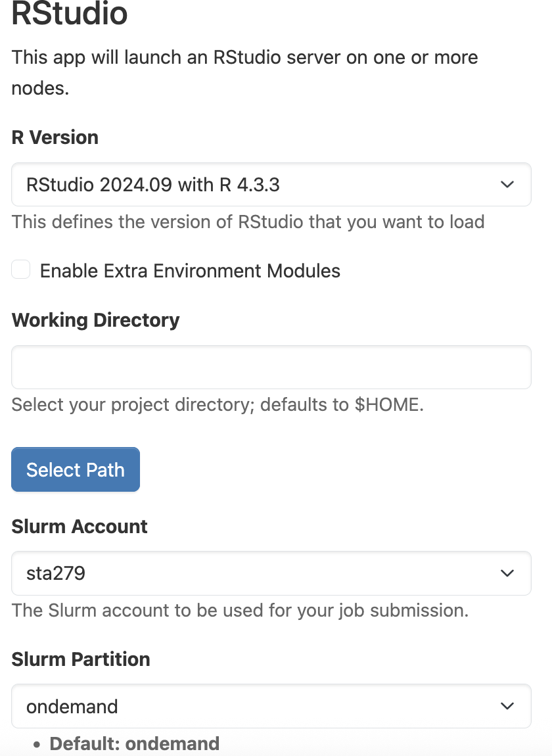The height and width of the screenshot is (756, 552).
Task: Click the Slurm Partition dropdown chevron icon
Action: (507, 706)
